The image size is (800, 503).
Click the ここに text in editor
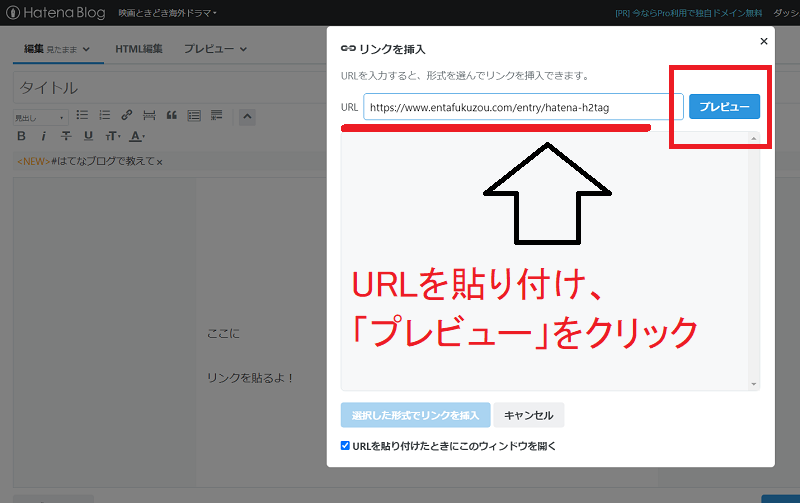coord(223,334)
